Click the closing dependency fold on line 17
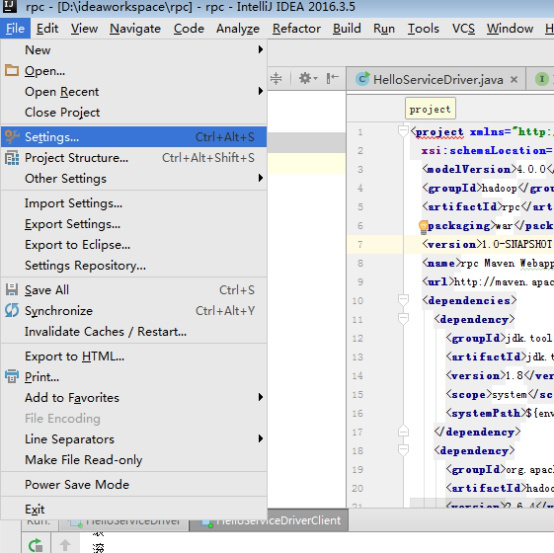 (x=403, y=431)
